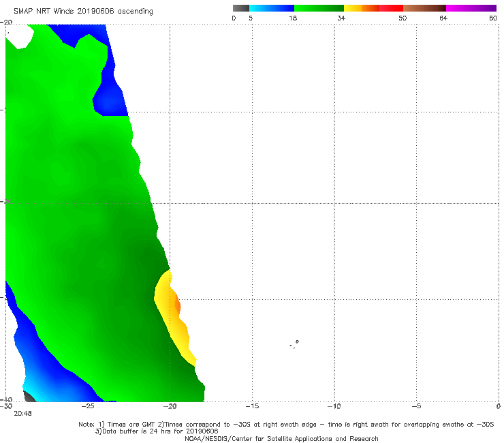
Task: Click the note '3)Data buffer is 24 hrs'
Action: [x=157, y=431]
